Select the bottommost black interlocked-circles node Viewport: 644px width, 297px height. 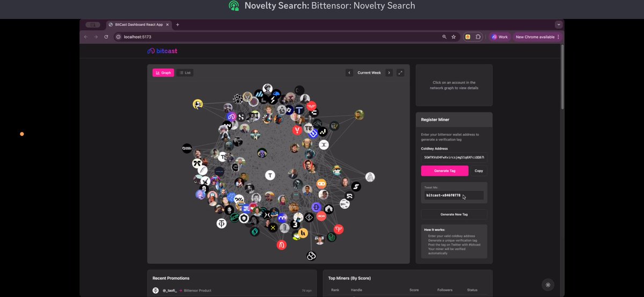(x=311, y=256)
